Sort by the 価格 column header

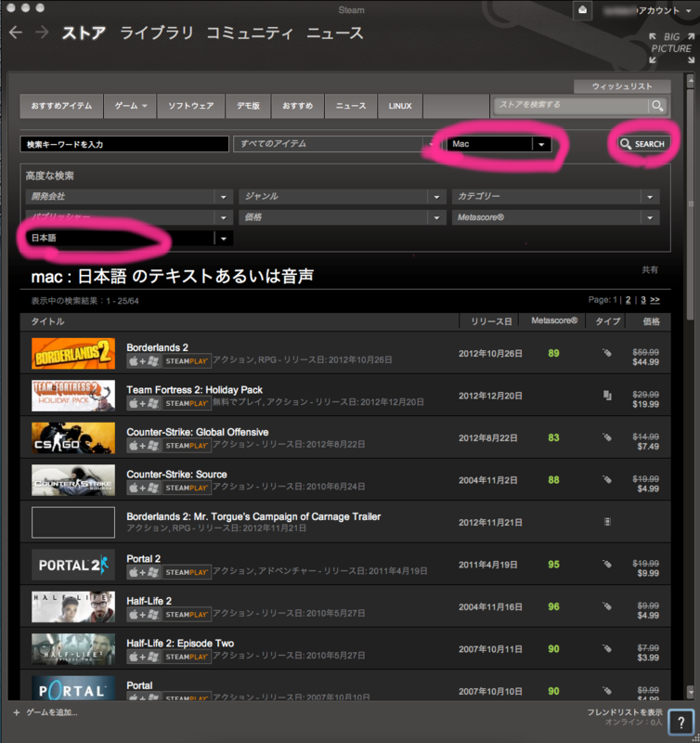[651, 321]
